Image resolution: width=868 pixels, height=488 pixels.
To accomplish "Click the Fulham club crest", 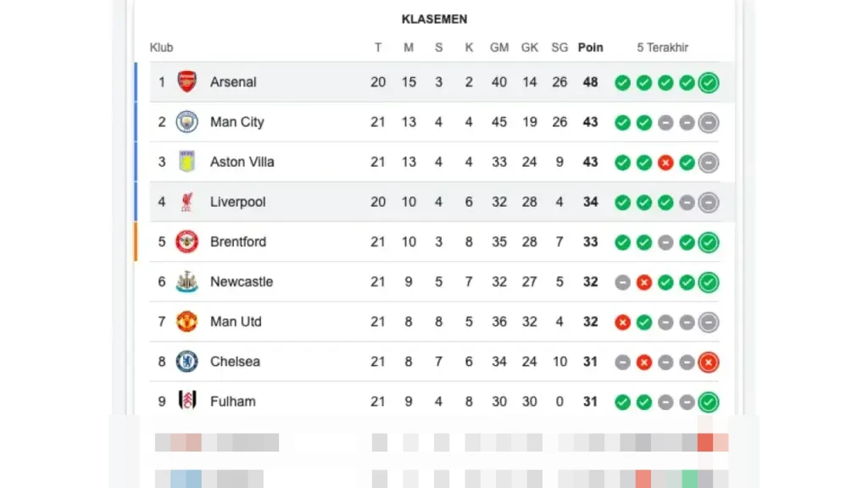I will 186,401.
